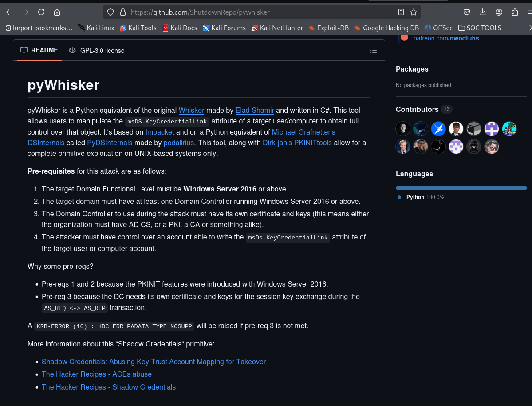Open the DSInternals link
532x406 pixels.
click(46, 143)
